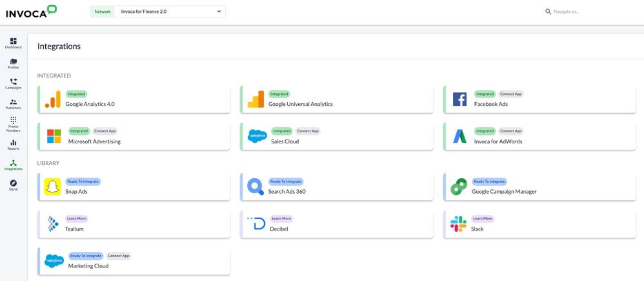Click the Invoca for AdWords logo
The image size is (644, 281).
pos(459,136)
